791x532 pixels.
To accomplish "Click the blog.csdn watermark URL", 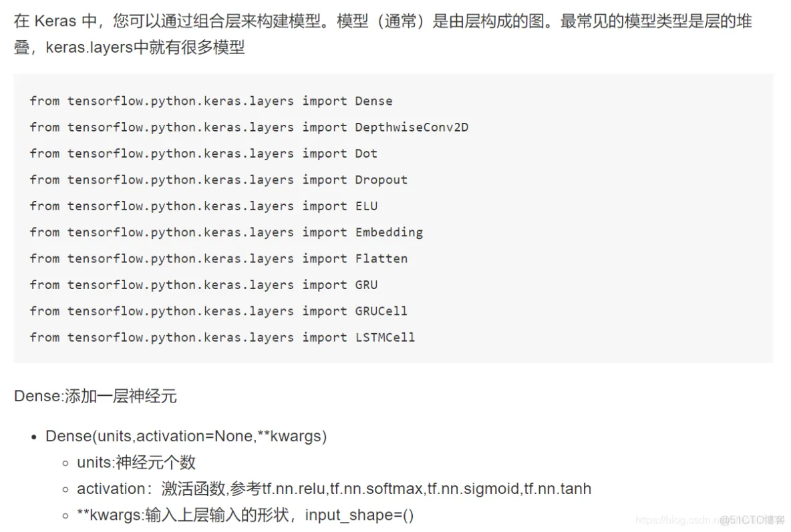I will pos(676,520).
